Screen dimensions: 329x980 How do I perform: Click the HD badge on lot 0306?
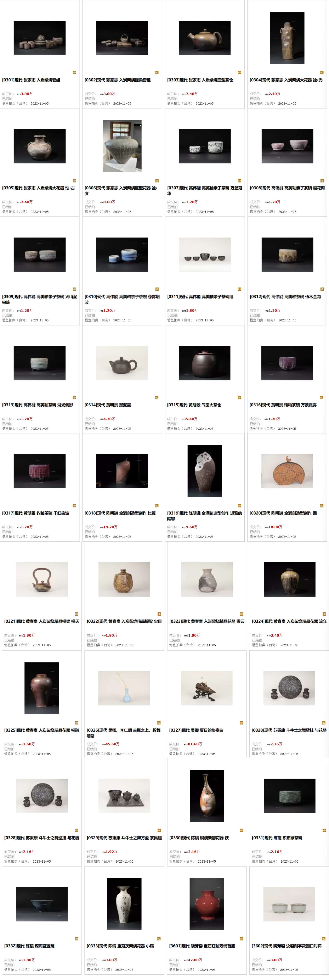[x=157, y=181]
